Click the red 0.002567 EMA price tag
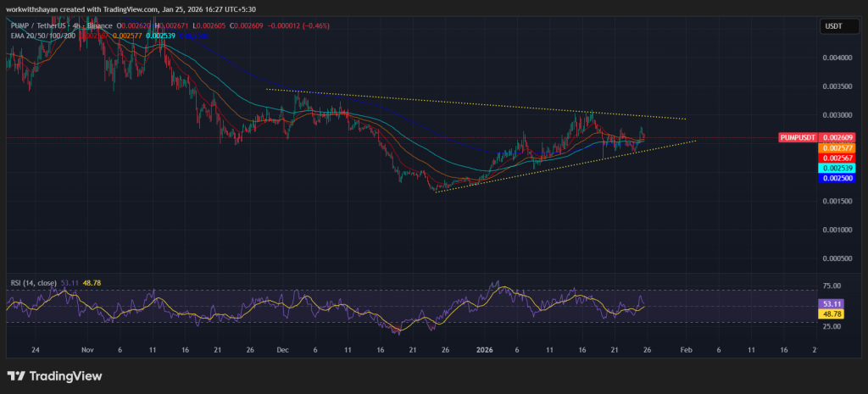 (x=835, y=158)
